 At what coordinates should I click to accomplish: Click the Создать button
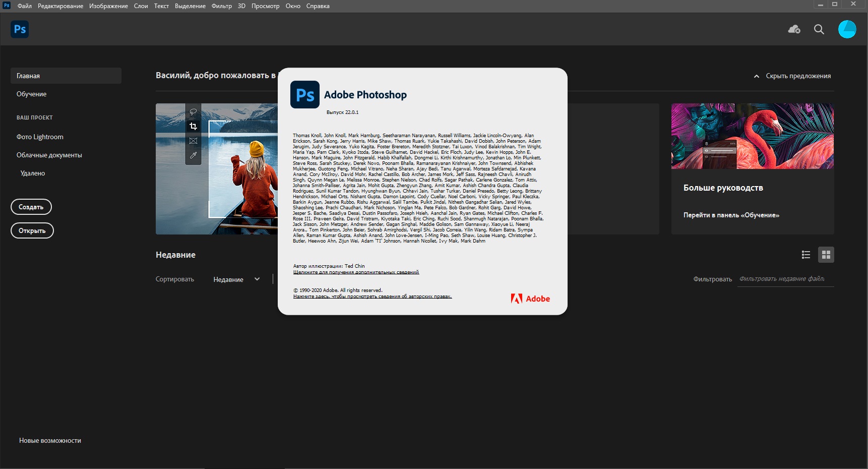point(31,207)
